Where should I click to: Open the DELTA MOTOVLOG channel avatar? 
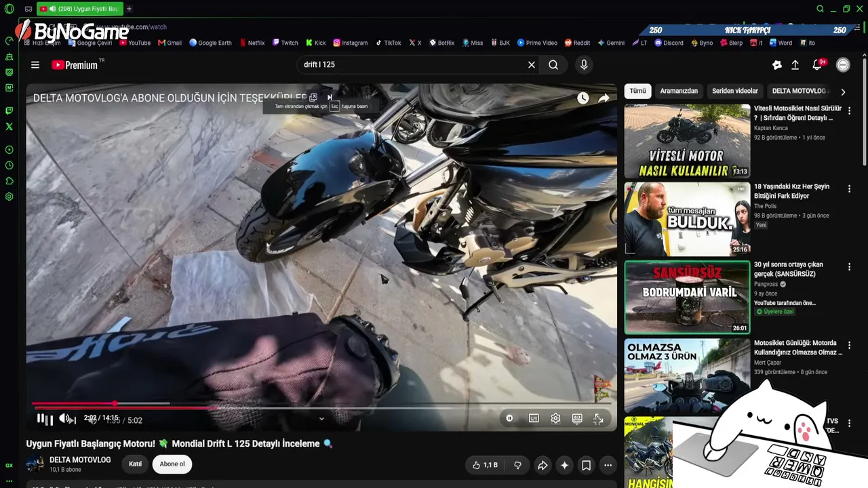[35, 464]
